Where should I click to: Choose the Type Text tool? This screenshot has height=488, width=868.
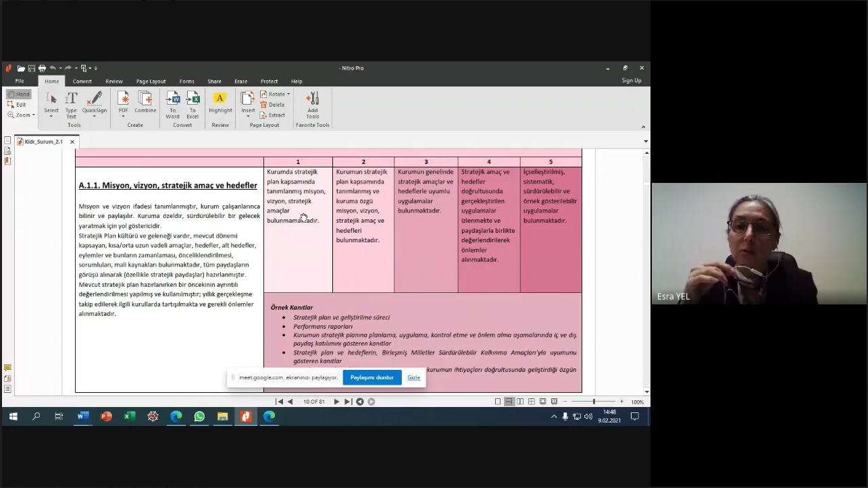tap(71, 103)
